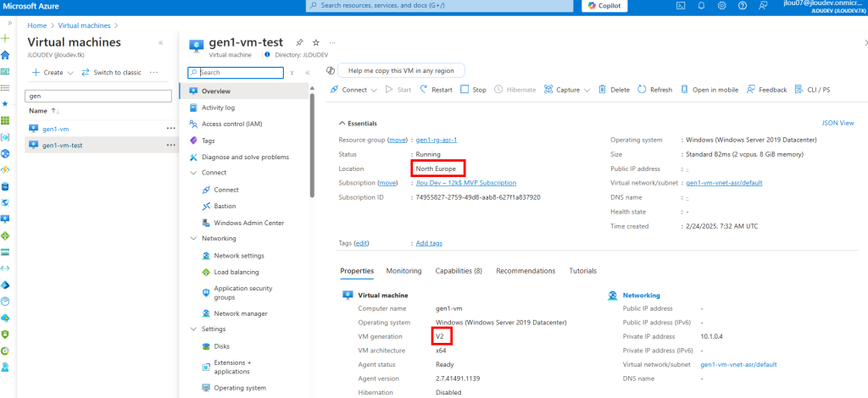Image resolution: width=868 pixels, height=398 pixels.
Task: Open Windows Admin Center
Action: click(248, 223)
